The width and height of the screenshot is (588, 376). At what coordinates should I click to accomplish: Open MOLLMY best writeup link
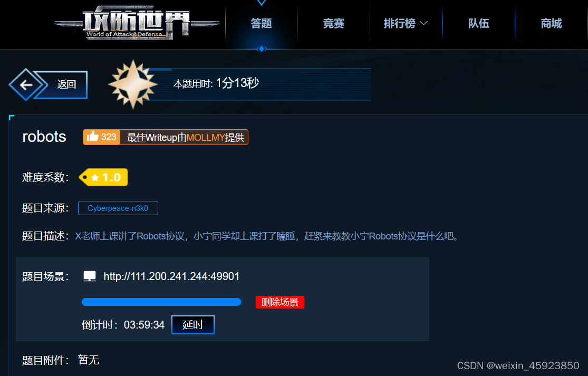point(206,138)
